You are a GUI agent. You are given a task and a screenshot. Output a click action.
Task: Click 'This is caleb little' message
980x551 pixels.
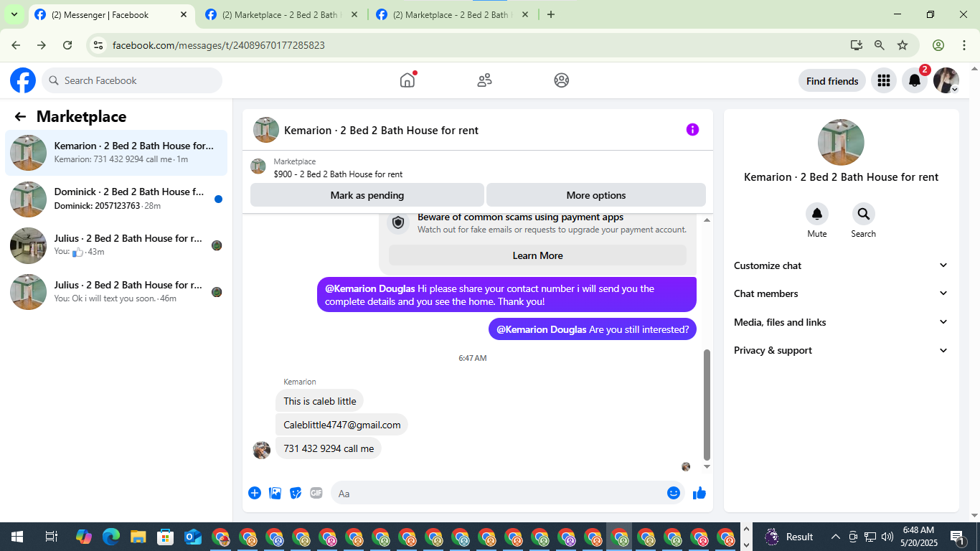click(320, 401)
